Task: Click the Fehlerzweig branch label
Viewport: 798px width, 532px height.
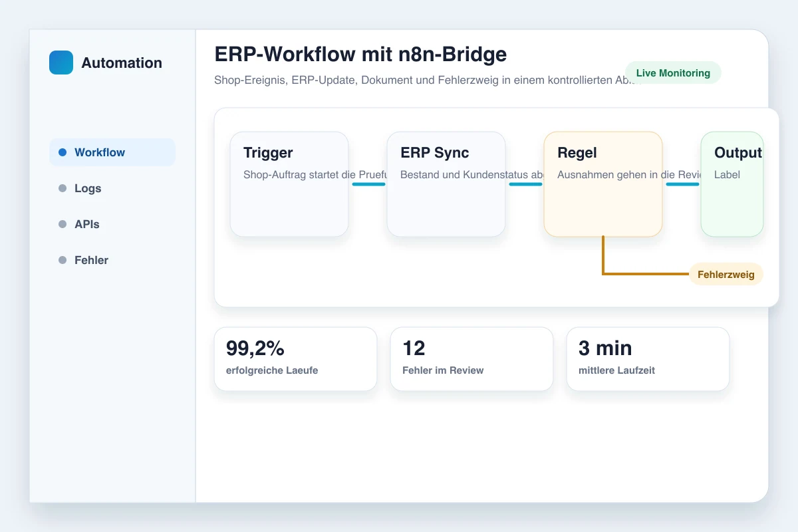Action: (726, 274)
